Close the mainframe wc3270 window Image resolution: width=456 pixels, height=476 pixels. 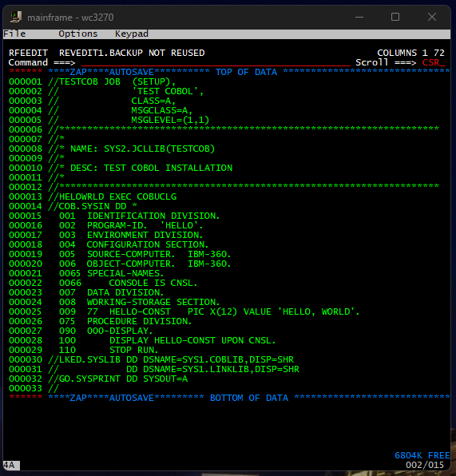(x=432, y=17)
